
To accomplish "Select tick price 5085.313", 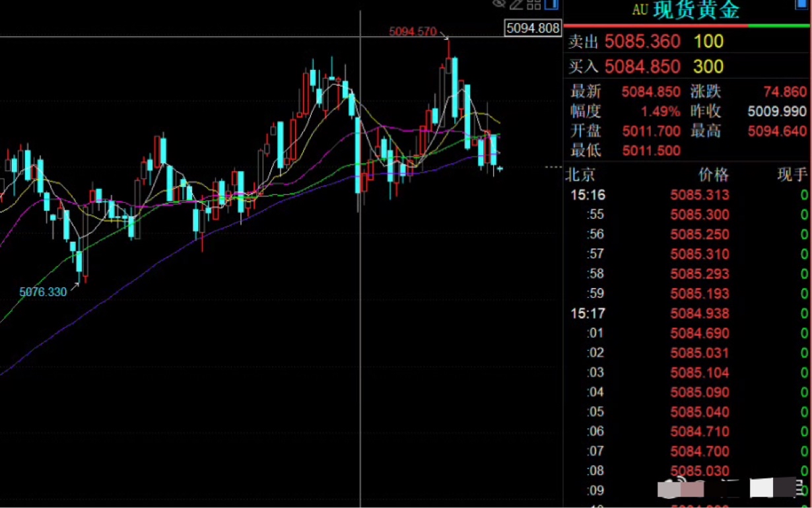I will [700, 195].
